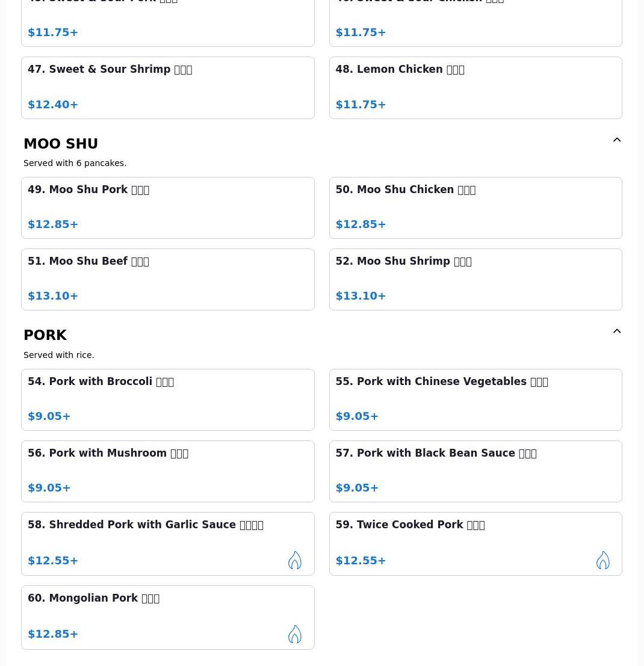This screenshot has height=666, width=644.
Task: Click spicy flame icon on Twice Cooked Pork
Action: coord(602,560)
